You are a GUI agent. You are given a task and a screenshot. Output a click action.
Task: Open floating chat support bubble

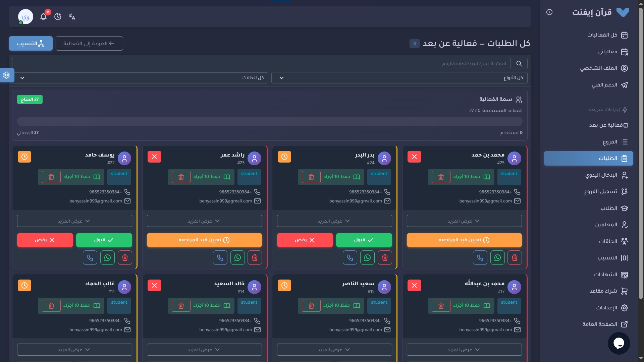coord(619,343)
